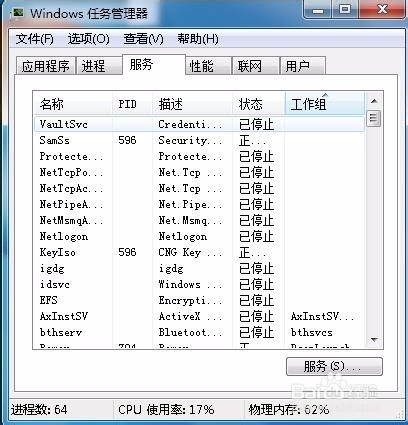Click the Credenti... description cell
The height and width of the screenshot is (425, 408).
[190, 124]
